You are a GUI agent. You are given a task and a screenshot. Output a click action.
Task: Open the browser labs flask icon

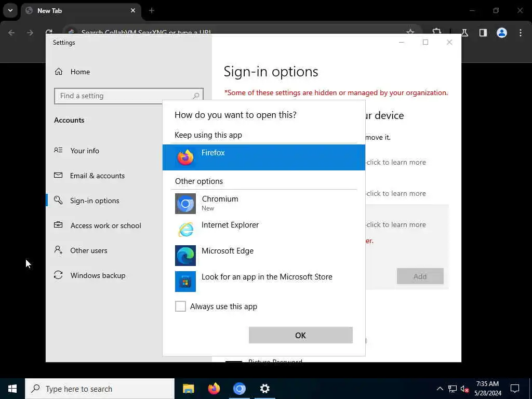pyautogui.click(x=464, y=33)
